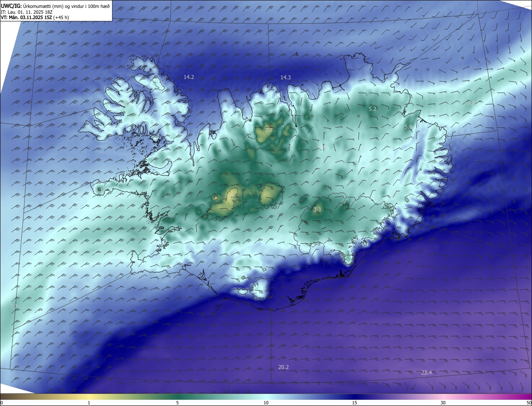Click the '14.2' value label
The width and height of the screenshot is (532, 406).
click(x=189, y=77)
